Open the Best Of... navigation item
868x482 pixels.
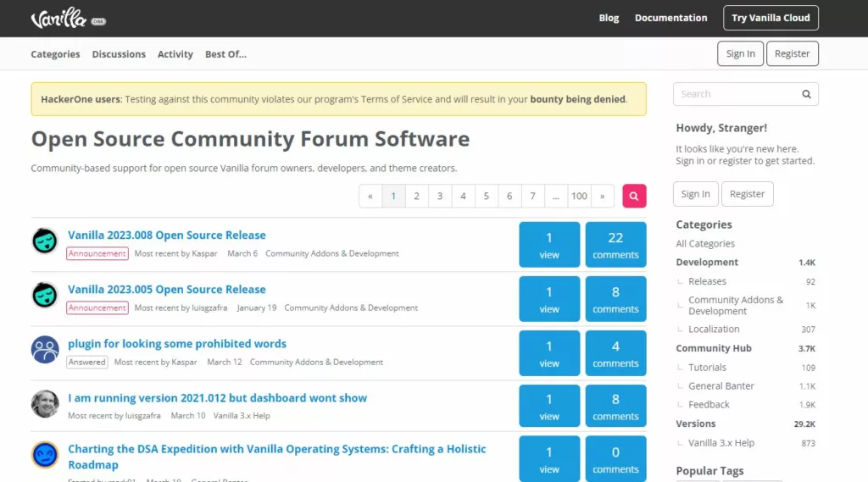click(225, 54)
